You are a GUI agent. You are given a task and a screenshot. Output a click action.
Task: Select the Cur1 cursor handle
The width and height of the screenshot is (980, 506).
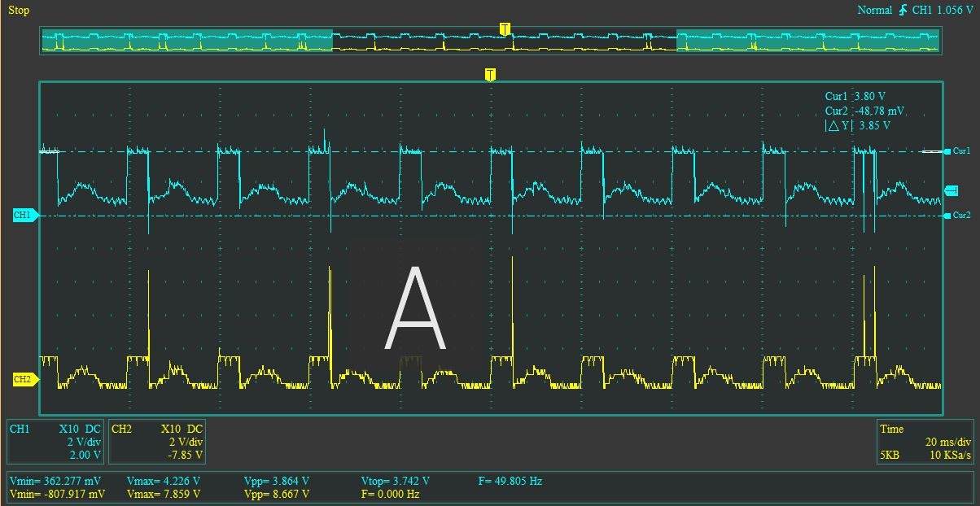coord(956,150)
